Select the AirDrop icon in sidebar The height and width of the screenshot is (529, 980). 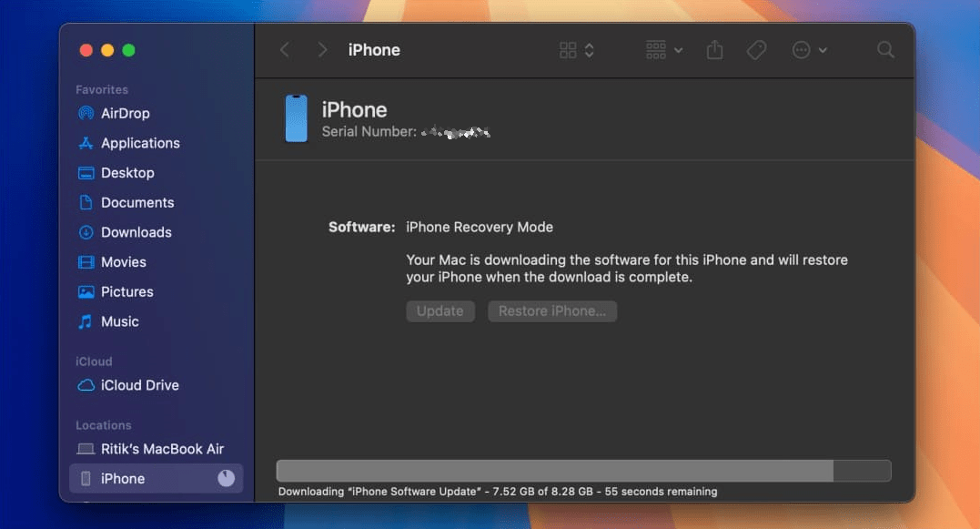(x=86, y=113)
